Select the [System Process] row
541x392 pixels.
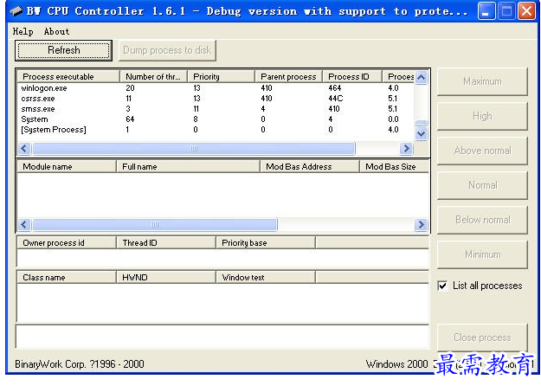pos(216,130)
